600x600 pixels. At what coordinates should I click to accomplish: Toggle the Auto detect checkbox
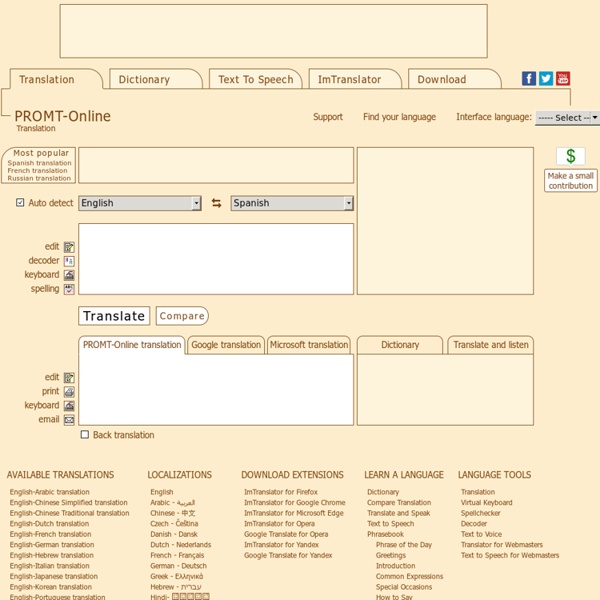(20, 203)
